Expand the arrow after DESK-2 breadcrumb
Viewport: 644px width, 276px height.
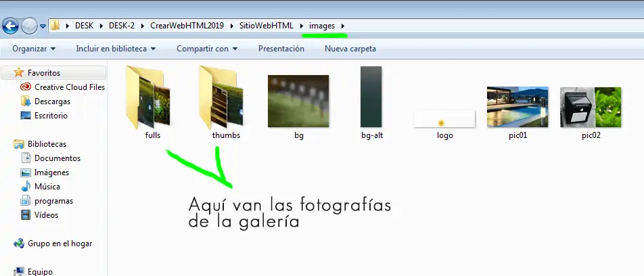pyautogui.click(x=143, y=26)
